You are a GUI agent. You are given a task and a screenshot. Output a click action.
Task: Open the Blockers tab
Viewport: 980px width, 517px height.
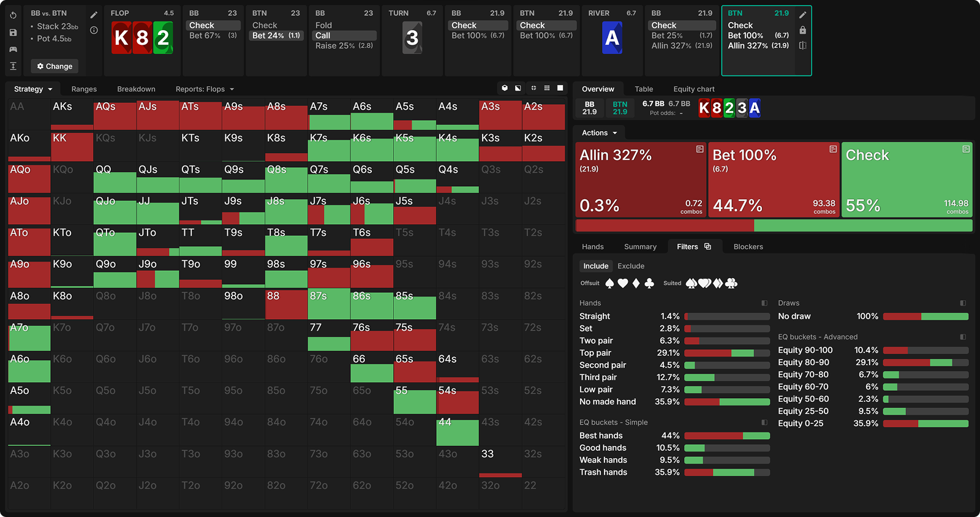748,247
